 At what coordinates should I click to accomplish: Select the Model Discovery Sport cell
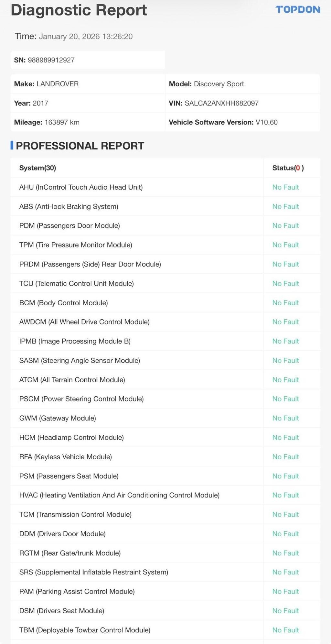pos(242,84)
